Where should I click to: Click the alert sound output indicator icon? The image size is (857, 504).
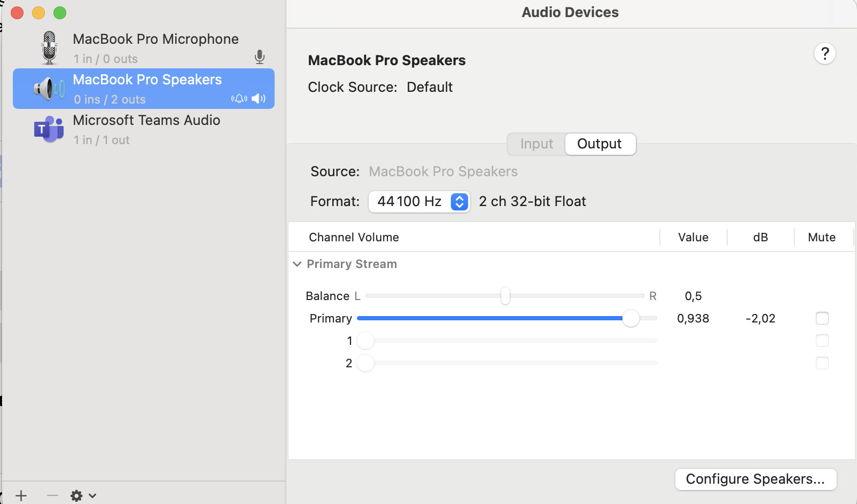(239, 99)
